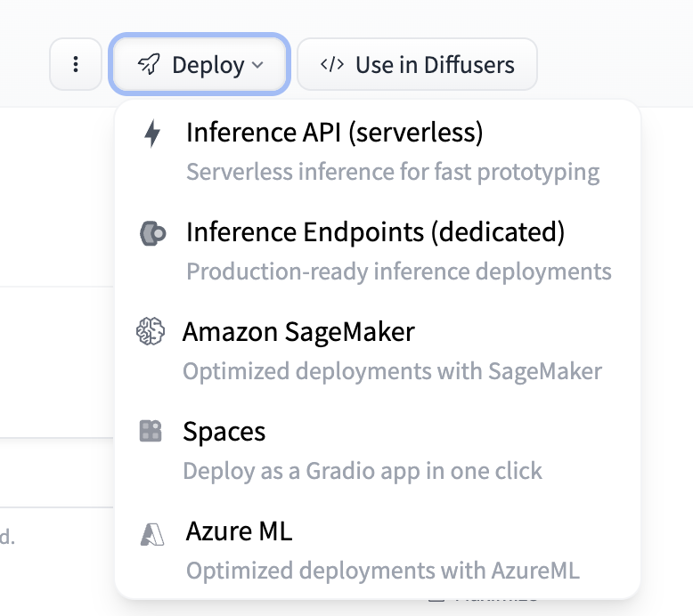This screenshot has width=693, height=616.
Task: Click 'Optimized deployments with AzureML' description
Action: [383, 570]
